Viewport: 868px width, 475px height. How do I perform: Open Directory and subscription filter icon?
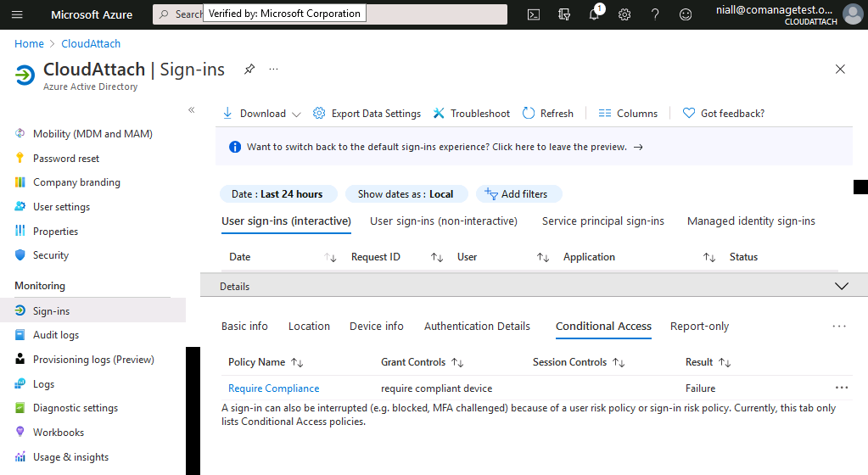[x=564, y=14]
